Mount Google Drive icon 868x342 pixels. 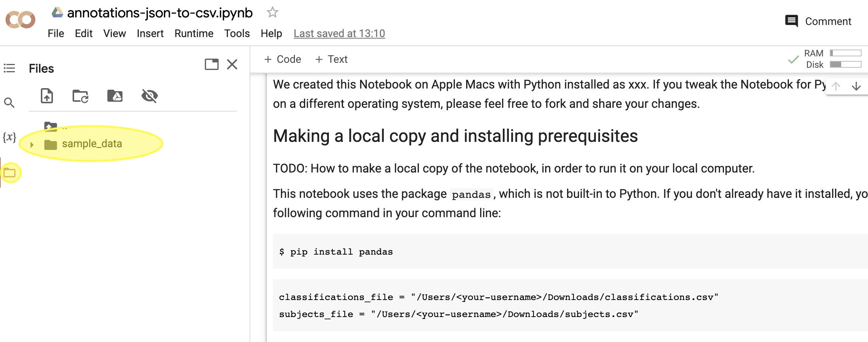tap(115, 96)
